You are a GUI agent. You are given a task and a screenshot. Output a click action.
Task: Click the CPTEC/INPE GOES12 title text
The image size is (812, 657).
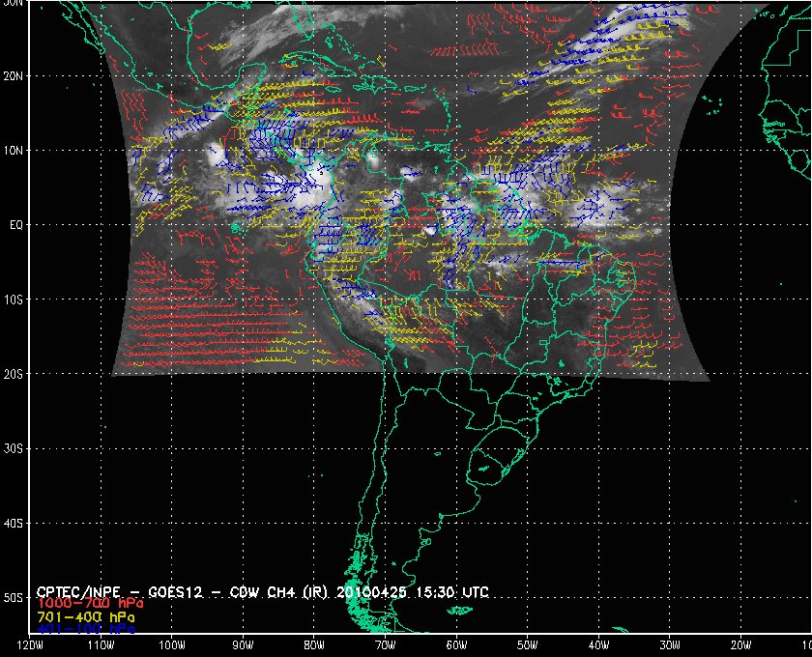(x=183, y=591)
